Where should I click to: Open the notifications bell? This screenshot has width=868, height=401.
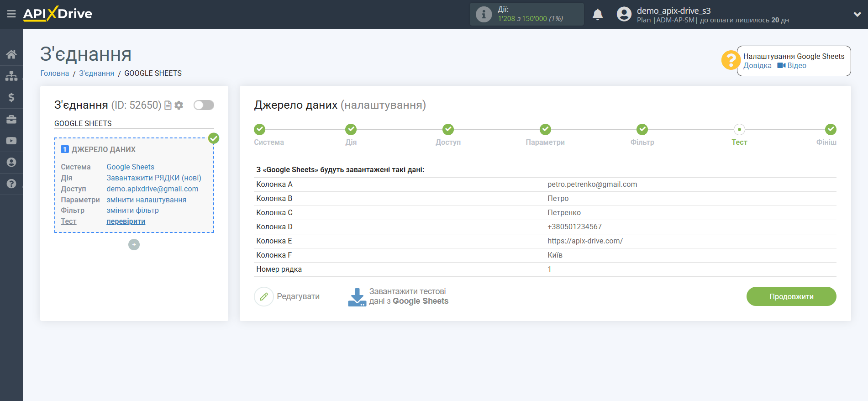(598, 15)
